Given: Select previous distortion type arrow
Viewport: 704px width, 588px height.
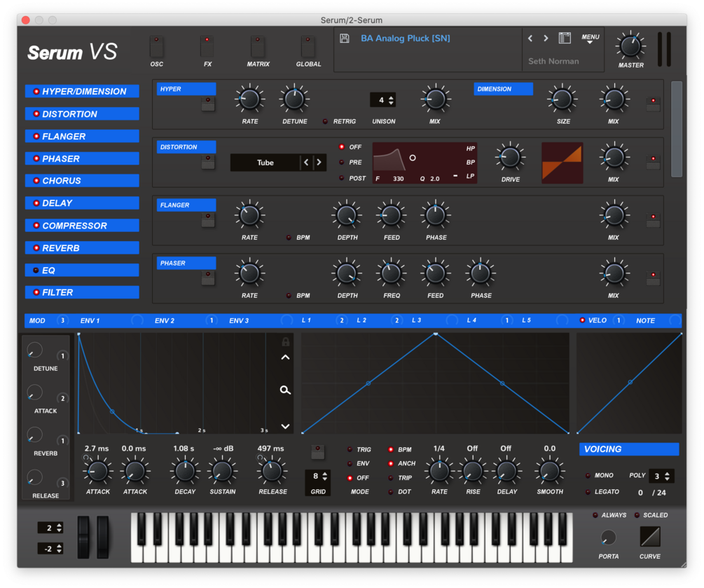Looking at the screenshot, I should click(306, 162).
